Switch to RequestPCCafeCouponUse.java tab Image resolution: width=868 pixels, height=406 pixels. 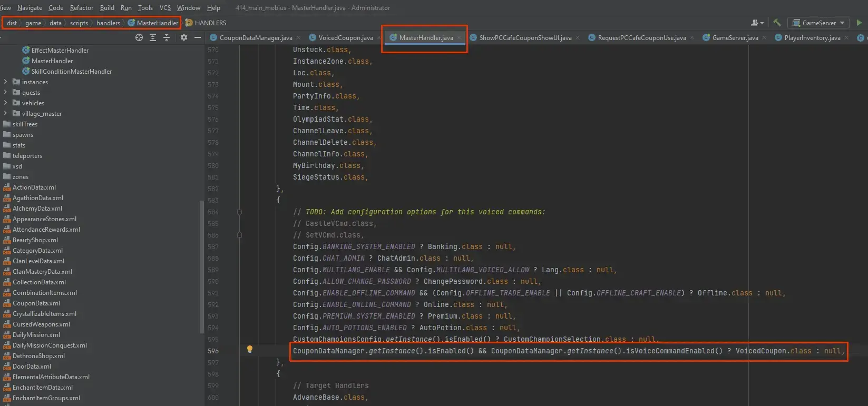point(641,37)
